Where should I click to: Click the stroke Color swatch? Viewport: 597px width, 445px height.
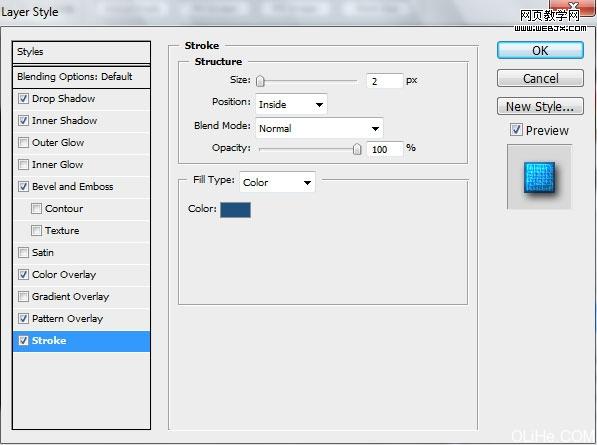pos(235,210)
